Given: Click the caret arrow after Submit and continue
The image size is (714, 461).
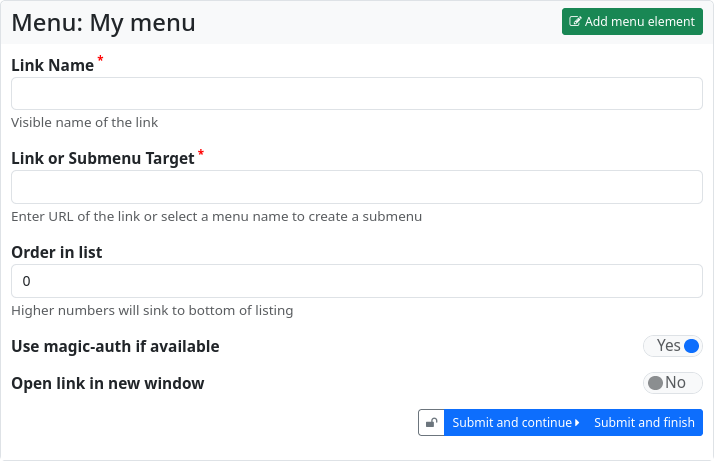Looking at the screenshot, I should [577, 423].
